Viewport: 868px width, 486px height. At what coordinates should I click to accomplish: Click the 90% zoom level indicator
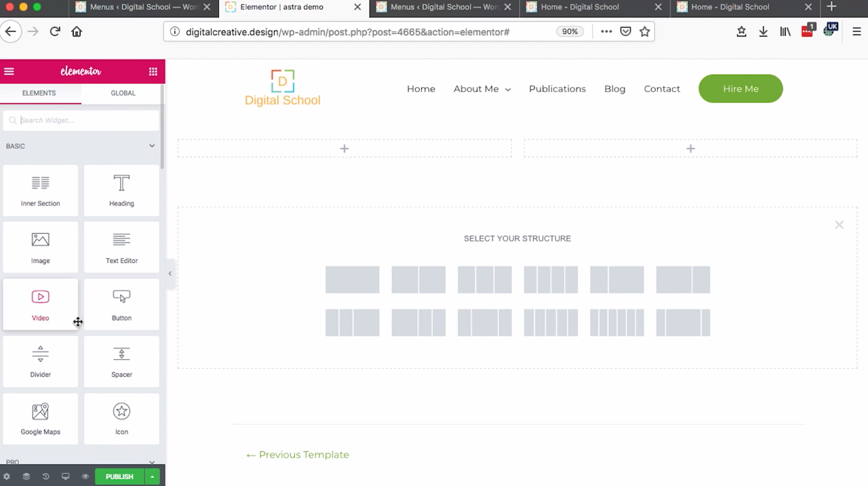point(570,31)
